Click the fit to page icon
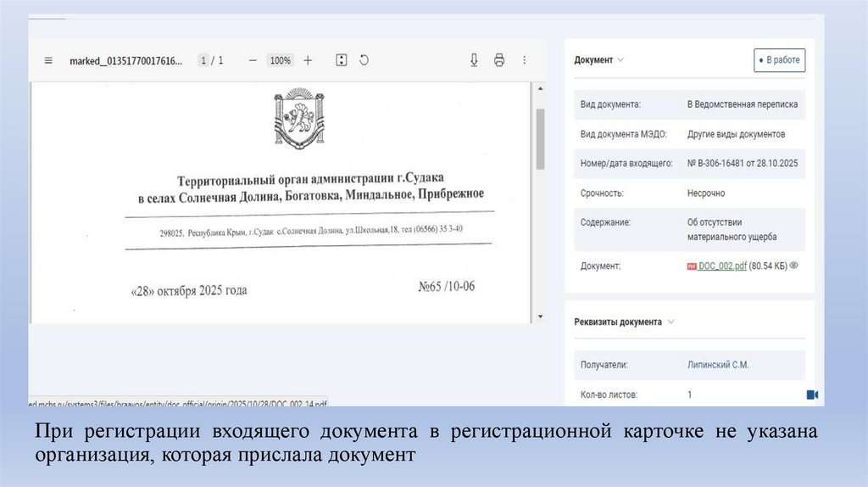 click(342, 60)
